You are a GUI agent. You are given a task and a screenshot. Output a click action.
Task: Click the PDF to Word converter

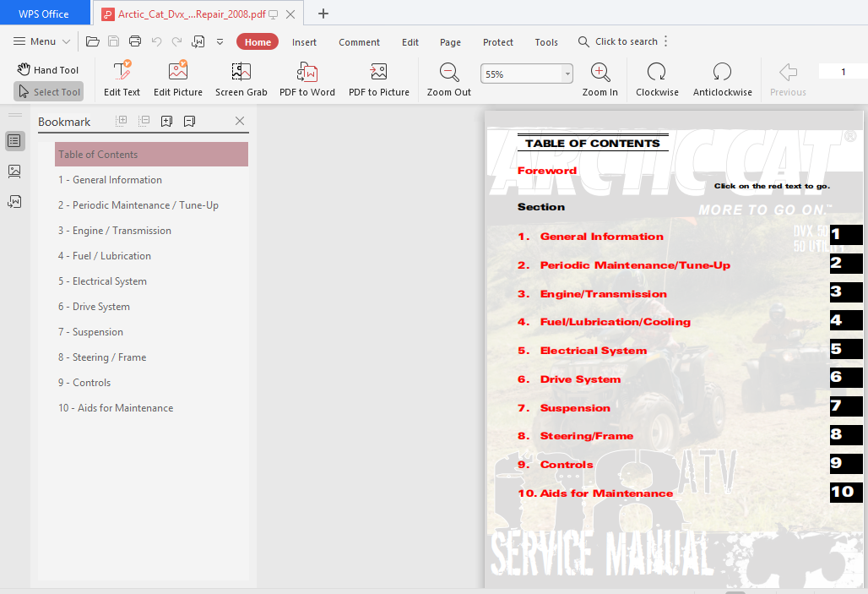click(x=307, y=79)
